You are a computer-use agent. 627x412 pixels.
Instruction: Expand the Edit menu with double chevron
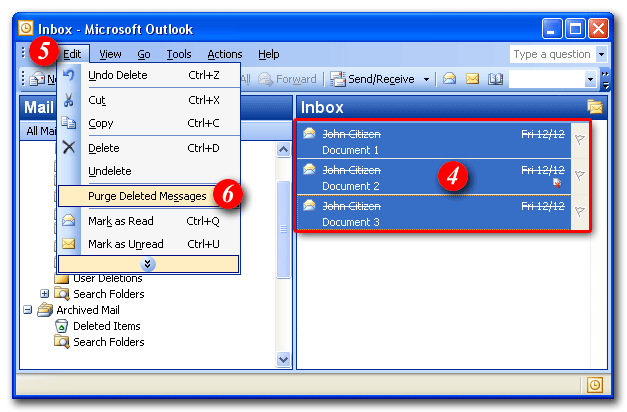pos(148,264)
